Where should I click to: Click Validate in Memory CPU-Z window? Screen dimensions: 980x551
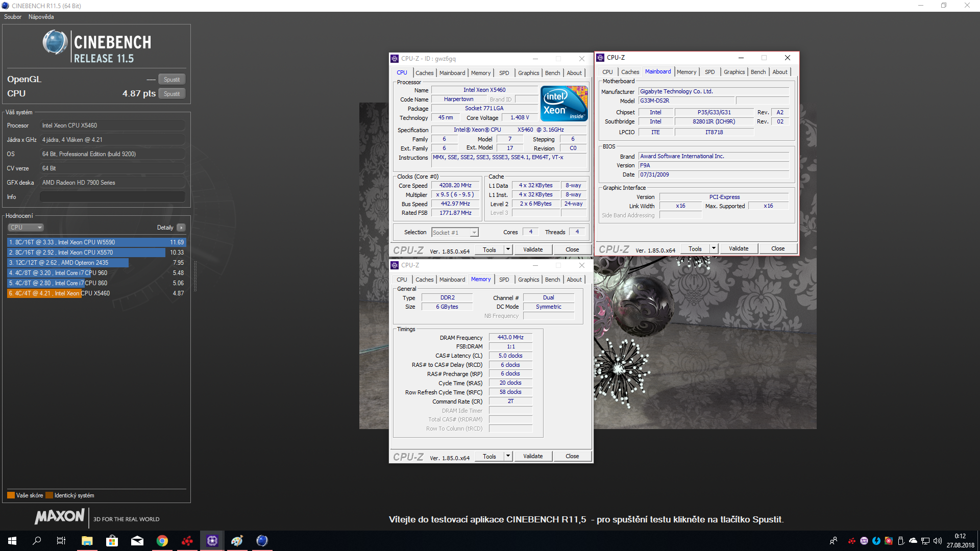pyautogui.click(x=533, y=456)
